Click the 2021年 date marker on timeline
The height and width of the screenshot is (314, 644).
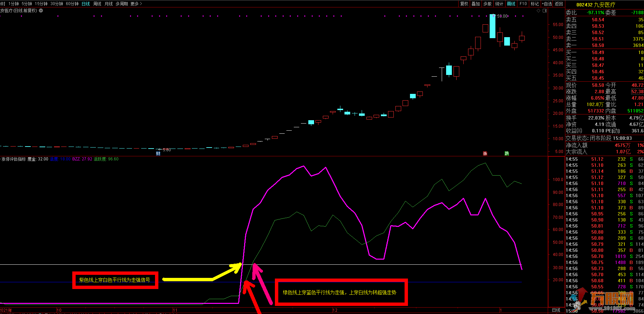tap(6, 310)
